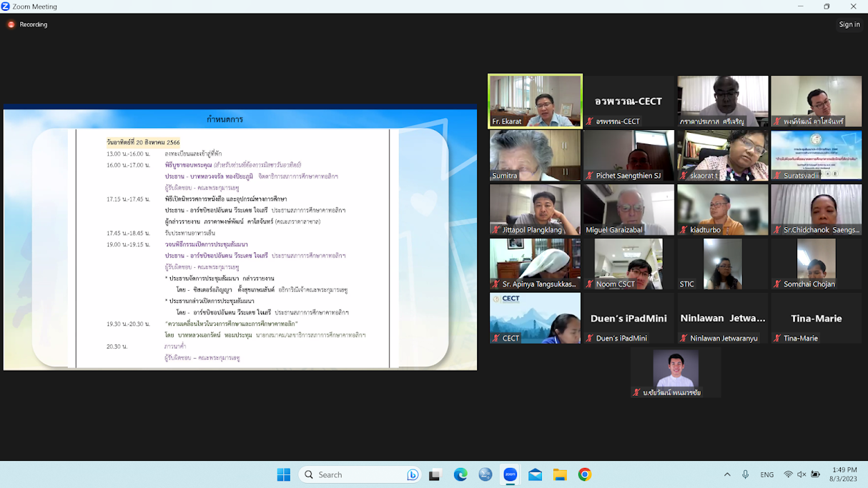The image size is (868, 488).
Task: Click the microphone icon in the system tray
Action: coord(746,474)
